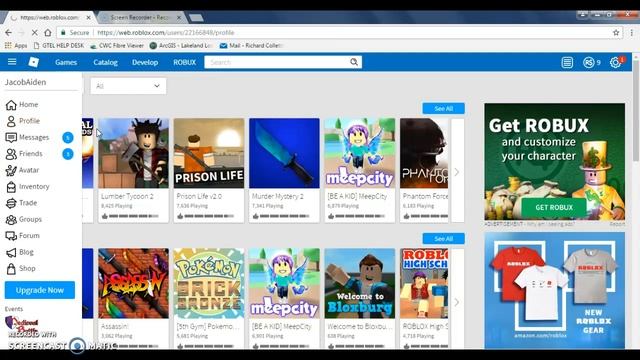Open Pokemon Brick Bronze game thumbnail
Screen dimensions: 640x360
pyautogui.click(x=209, y=283)
